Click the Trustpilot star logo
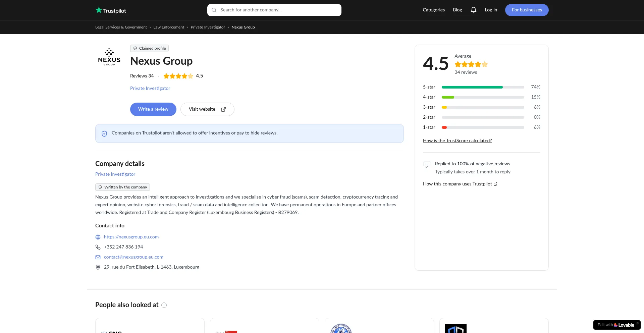The width and height of the screenshot is (644, 333). click(x=99, y=10)
